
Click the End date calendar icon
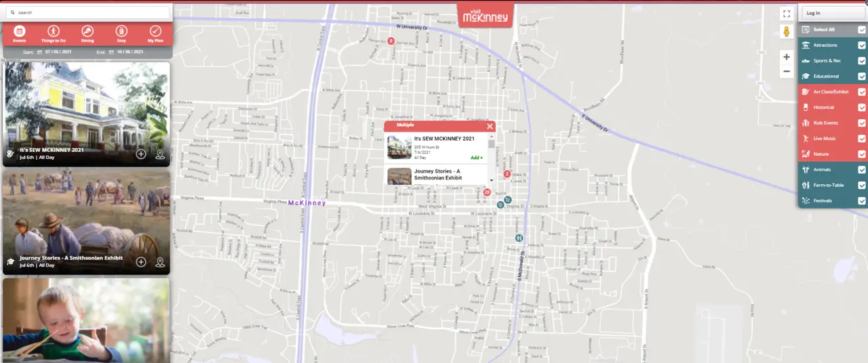coord(111,51)
